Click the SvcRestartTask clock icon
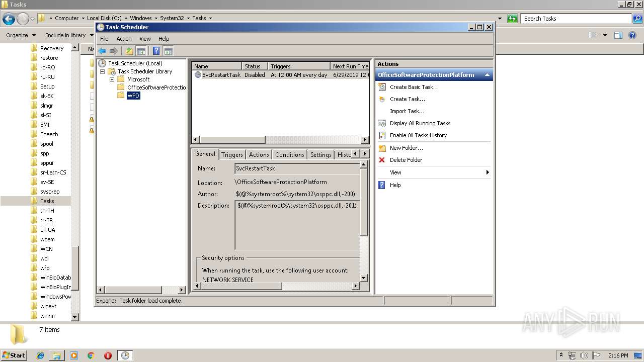This screenshot has height=362, width=644. pyautogui.click(x=198, y=75)
